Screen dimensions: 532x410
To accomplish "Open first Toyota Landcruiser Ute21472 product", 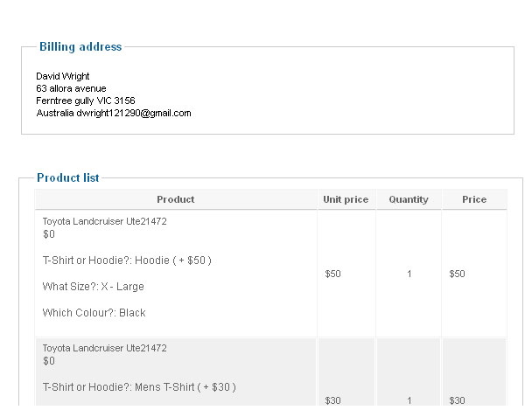I will pyautogui.click(x=104, y=221).
